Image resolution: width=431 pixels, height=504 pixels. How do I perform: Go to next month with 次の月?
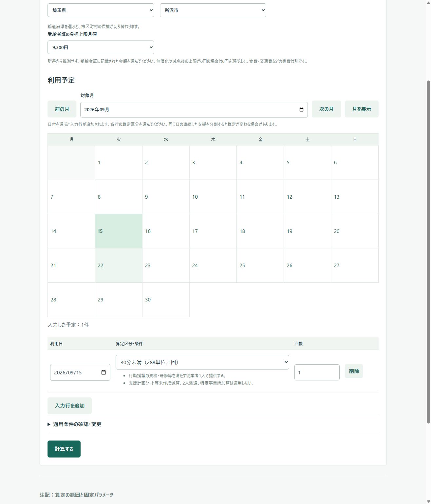pyautogui.click(x=326, y=109)
